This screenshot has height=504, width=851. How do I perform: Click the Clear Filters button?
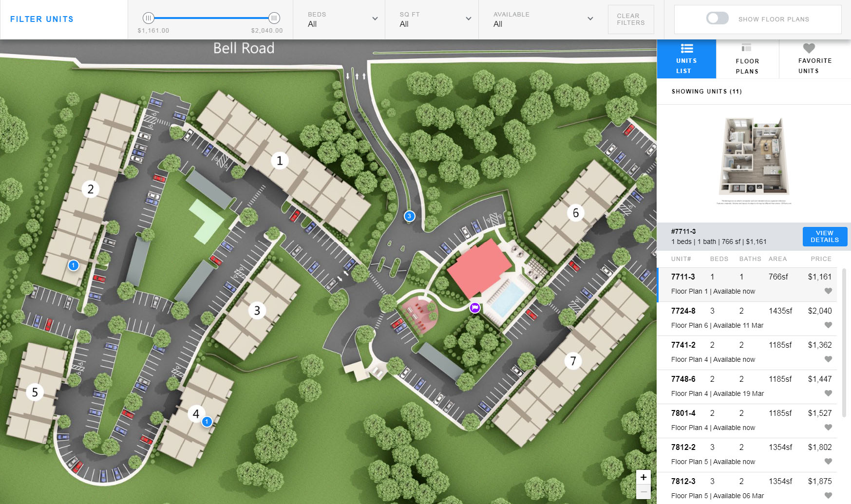tap(631, 19)
